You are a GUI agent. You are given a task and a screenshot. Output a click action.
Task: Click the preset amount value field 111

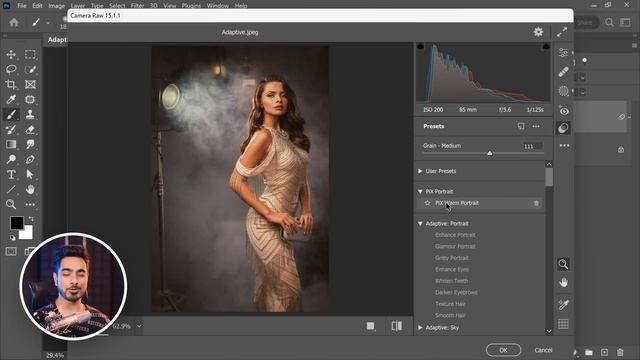pos(533,146)
